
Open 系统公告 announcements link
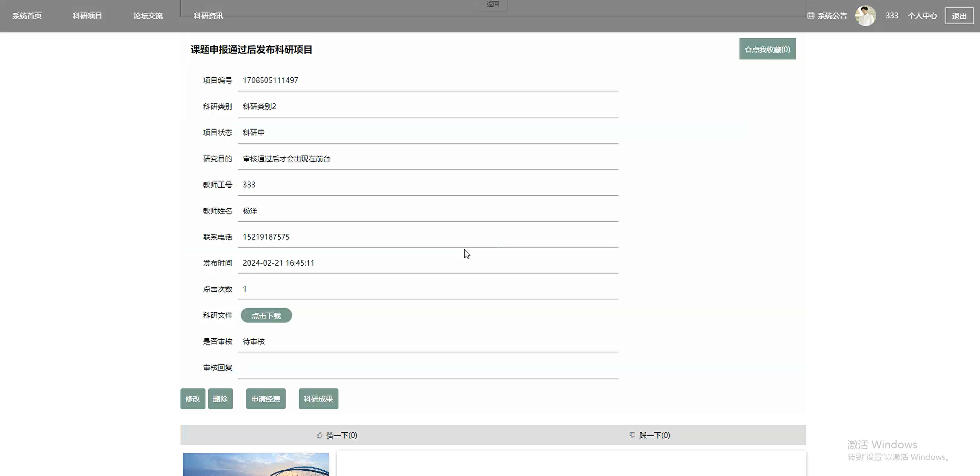pyautogui.click(x=832, y=16)
